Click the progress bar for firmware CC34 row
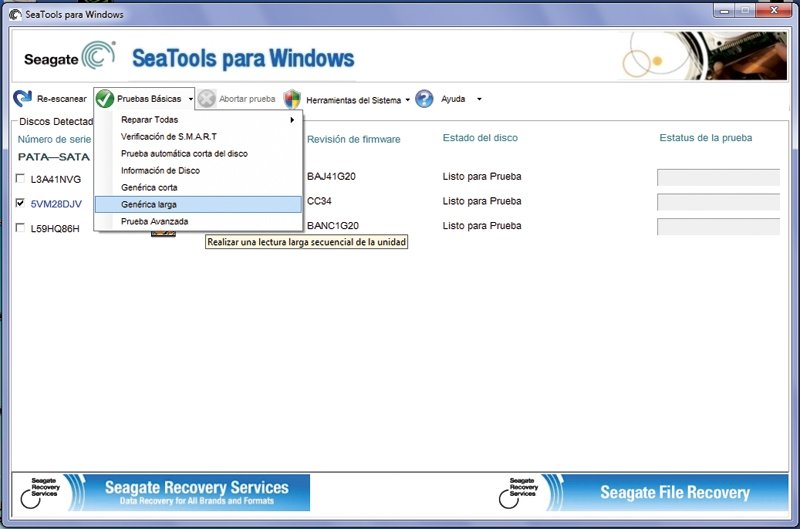Screen dimensions: 800x529 (x=718, y=201)
